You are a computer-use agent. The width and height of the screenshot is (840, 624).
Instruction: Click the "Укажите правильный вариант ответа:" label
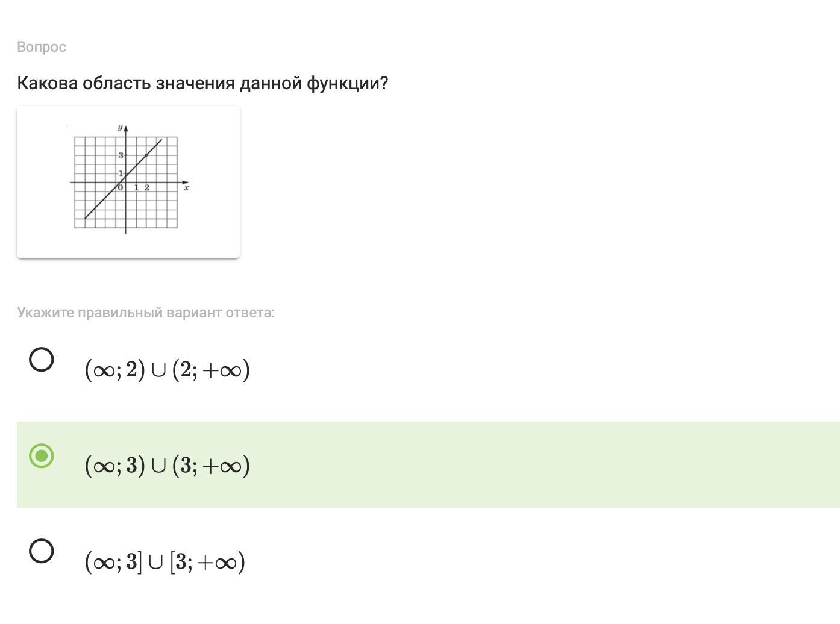click(x=146, y=313)
